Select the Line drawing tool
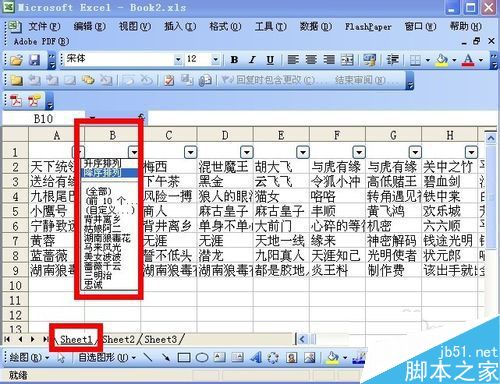The width and height of the screenshot is (500, 384). (x=148, y=358)
